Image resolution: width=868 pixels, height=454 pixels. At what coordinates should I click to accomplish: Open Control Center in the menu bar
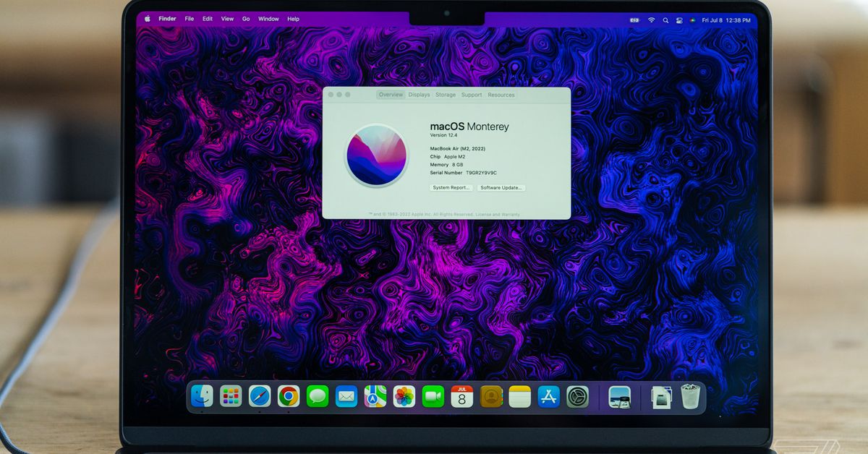679,20
